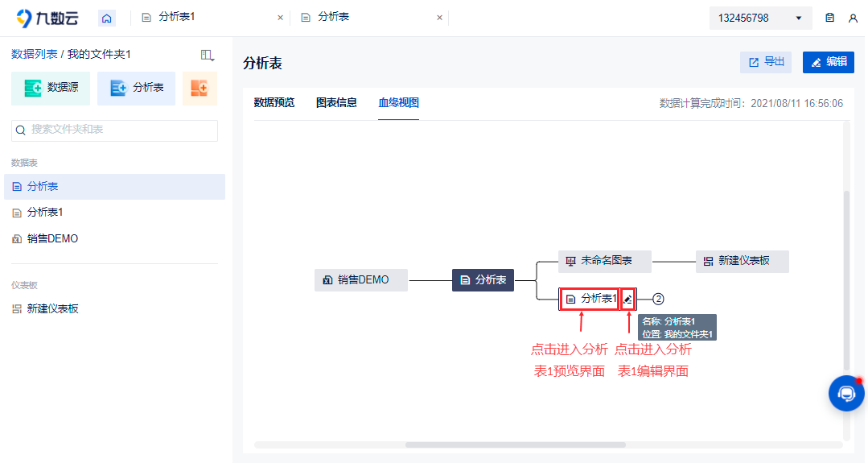Click the 导出 export button
The width and height of the screenshot is (868, 463).
[x=766, y=62]
